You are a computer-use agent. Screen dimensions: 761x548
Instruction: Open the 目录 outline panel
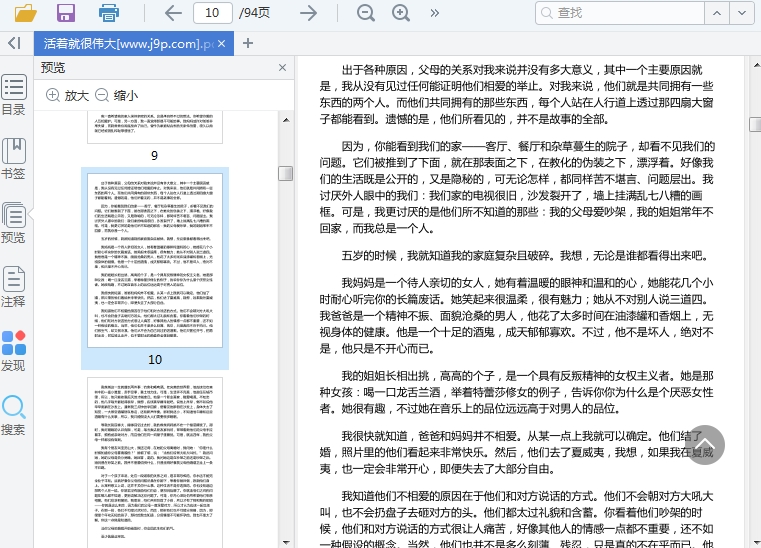pyautogui.click(x=14, y=95)
